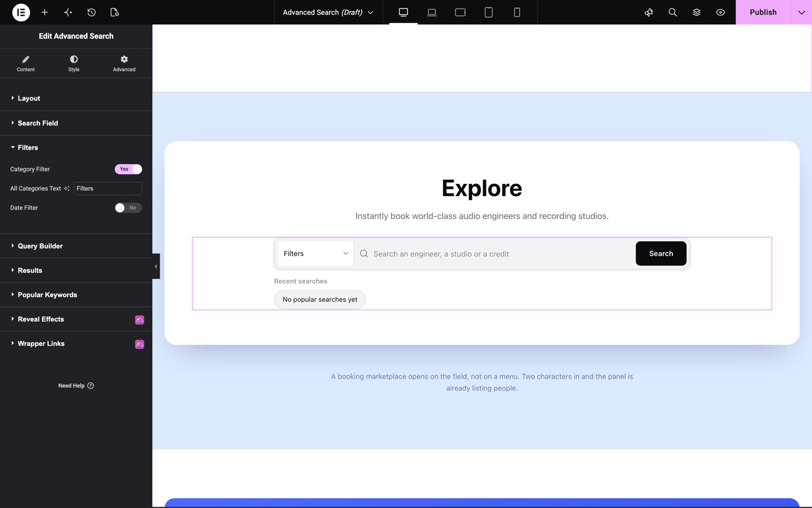Turn off Category Filter toggle
This screenshot has width=812, height=508.
coord(128,169)
